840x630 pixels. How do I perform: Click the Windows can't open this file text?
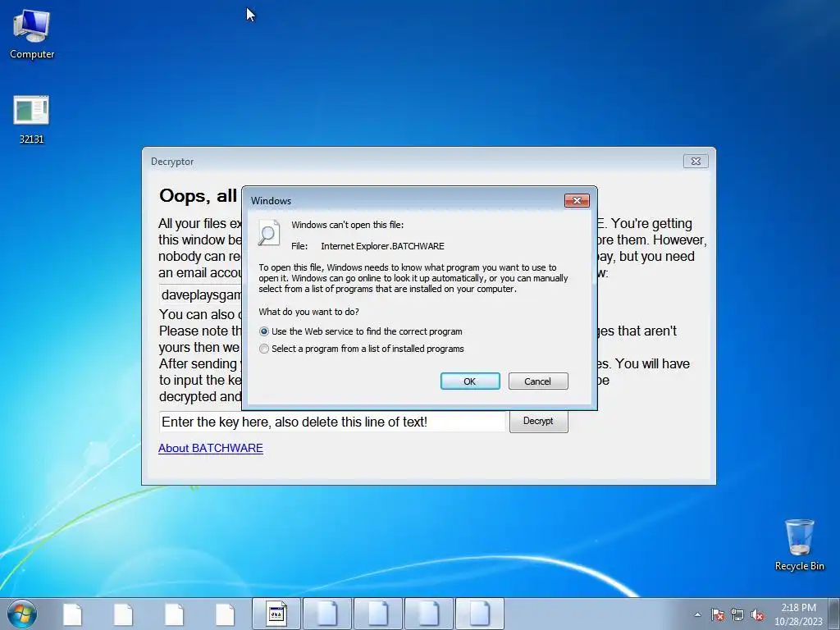pyautogui.click(x=348, y=225)
